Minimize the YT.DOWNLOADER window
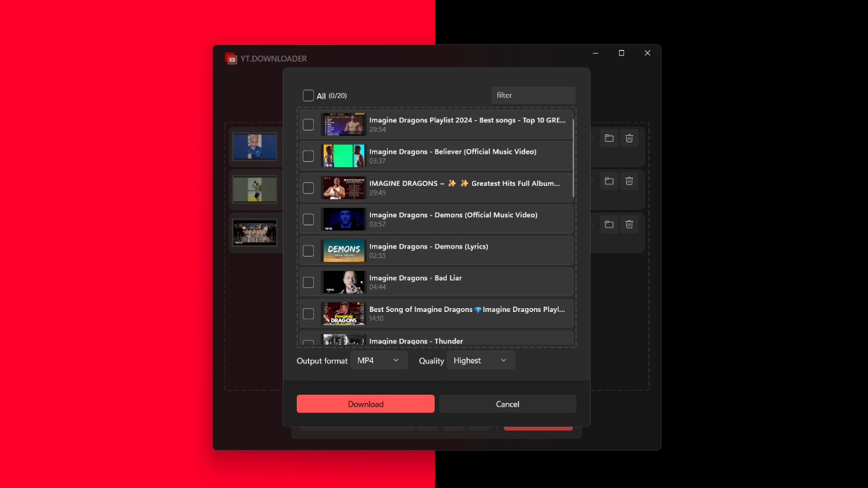Image resolution: width=868 pixels, height=488 pixels. point(596,53)
